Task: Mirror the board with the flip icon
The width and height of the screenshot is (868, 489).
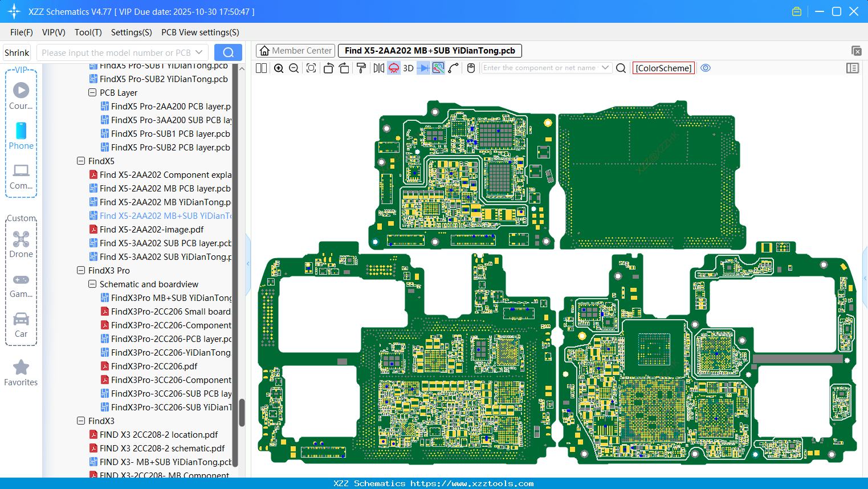Action: coord(379,68)
